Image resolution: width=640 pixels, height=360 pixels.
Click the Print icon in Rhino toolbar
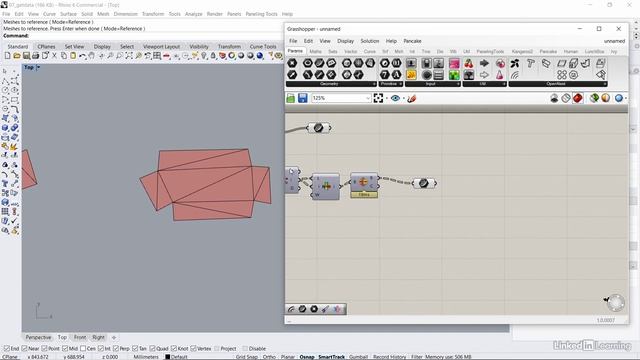[x=36, y=56]
